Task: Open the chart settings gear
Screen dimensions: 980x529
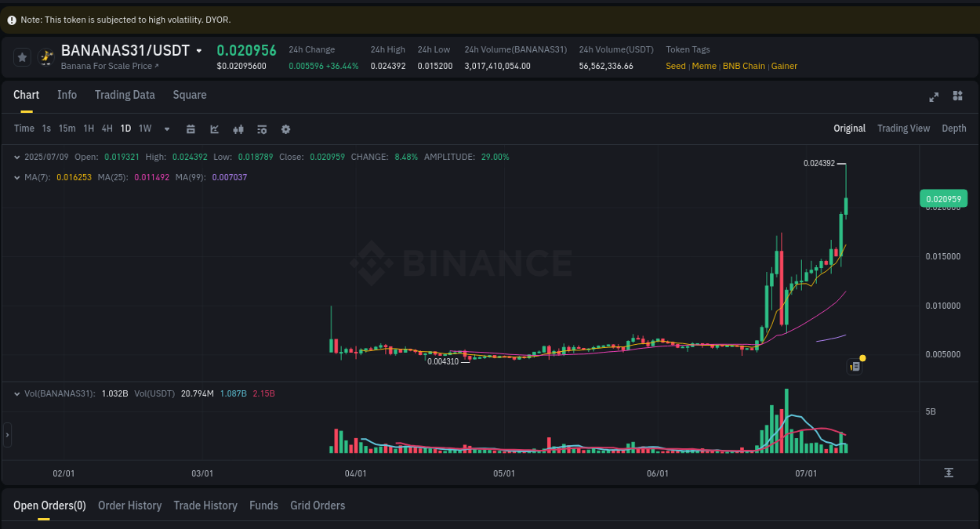Action: tap(285, 129)
